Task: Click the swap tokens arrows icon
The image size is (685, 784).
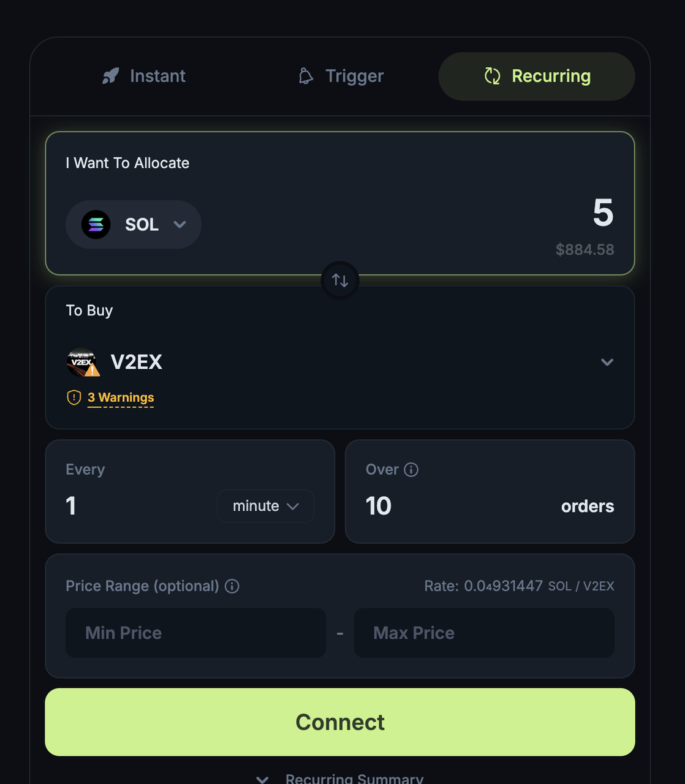Action: pos(340,281)
